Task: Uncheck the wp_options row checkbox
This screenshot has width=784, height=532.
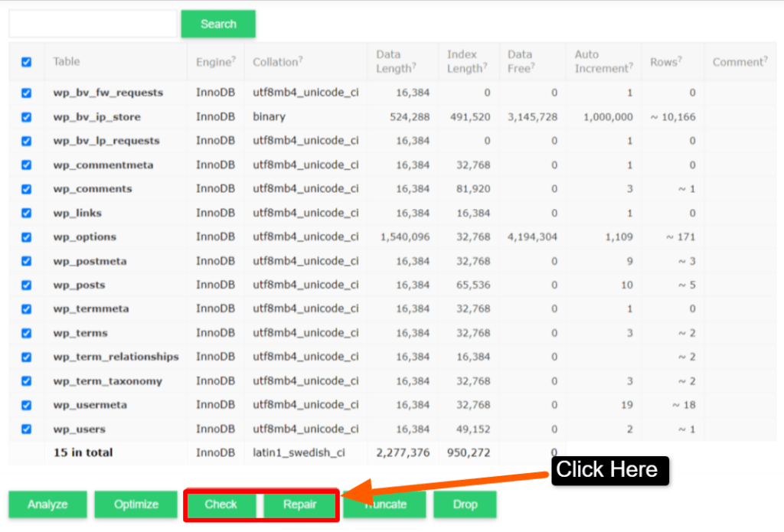Action: click(27, 237)
